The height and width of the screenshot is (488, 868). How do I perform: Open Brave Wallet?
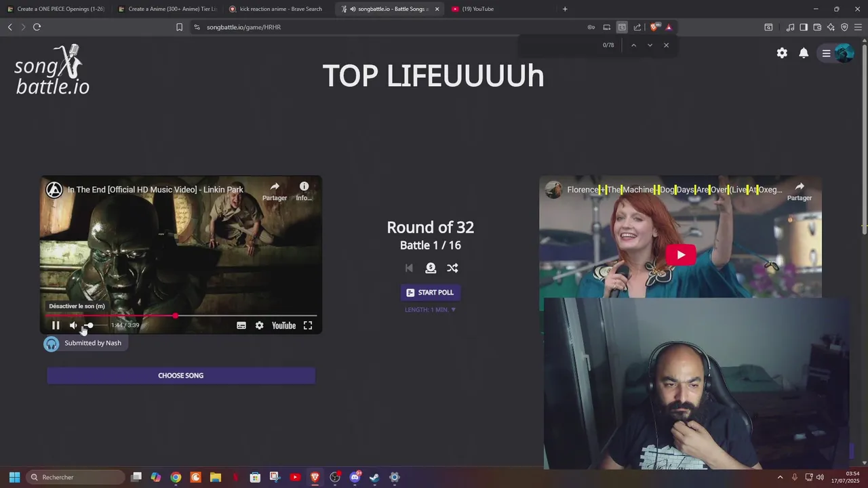point(817,27)
